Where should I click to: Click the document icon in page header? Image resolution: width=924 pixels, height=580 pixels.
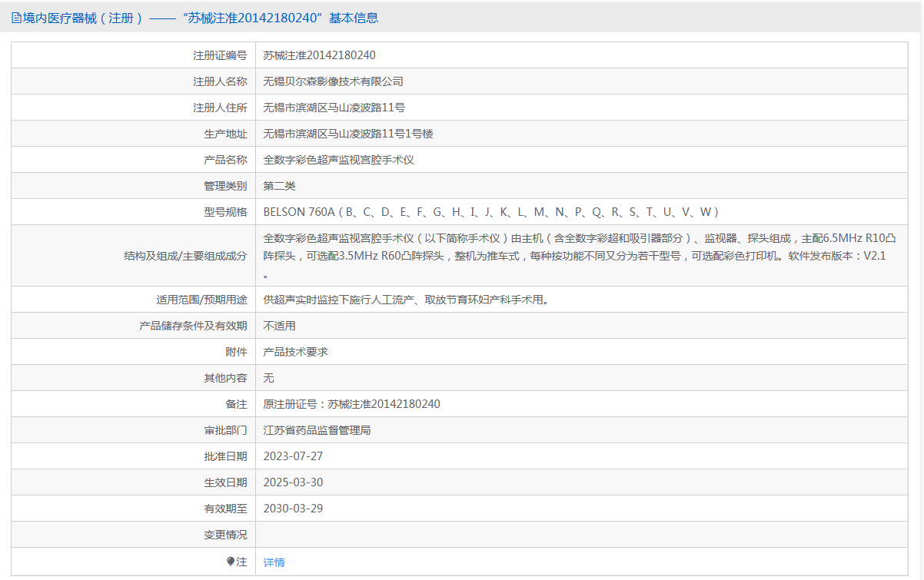(16, 18)
